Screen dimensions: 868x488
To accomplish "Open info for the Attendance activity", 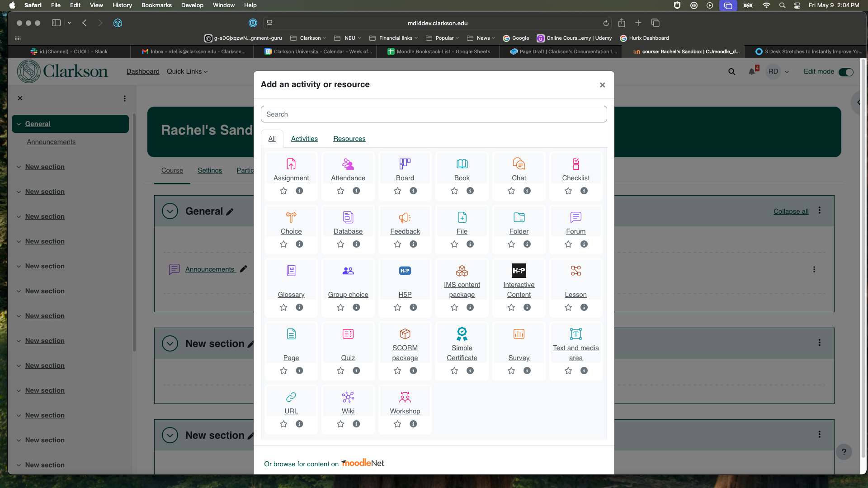I will [x=356, y=191].
